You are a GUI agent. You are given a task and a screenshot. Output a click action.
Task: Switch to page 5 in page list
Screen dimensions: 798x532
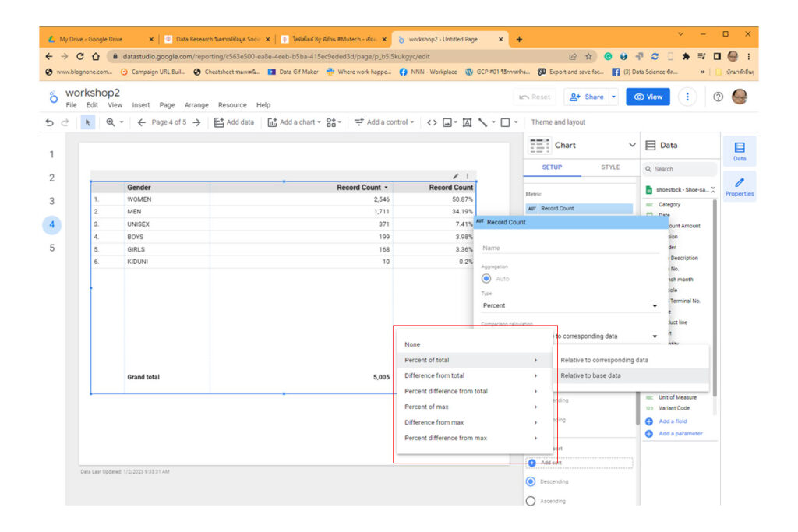[52, 248]
